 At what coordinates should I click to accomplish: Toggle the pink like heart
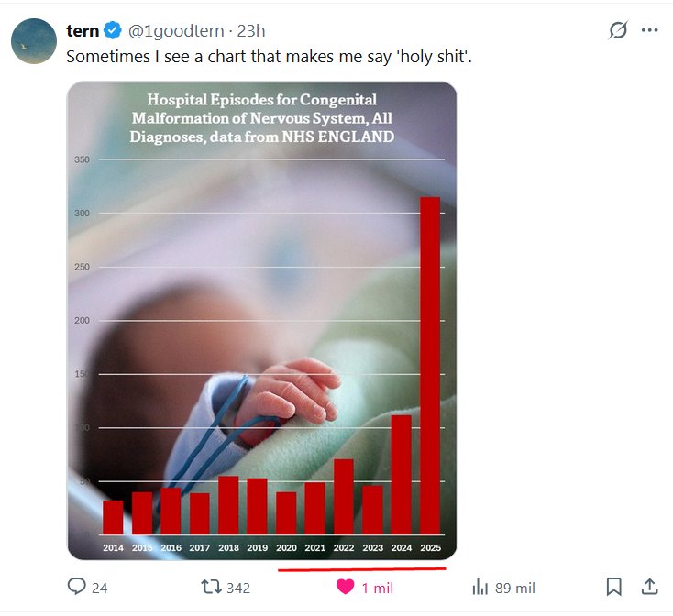[x=345, y=587]
